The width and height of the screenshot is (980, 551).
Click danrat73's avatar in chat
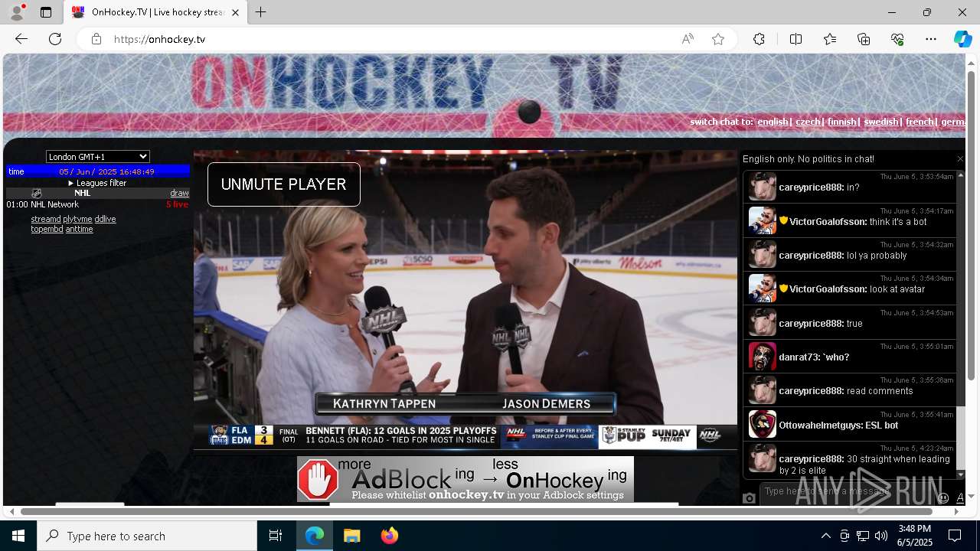(x=762, y=357)
